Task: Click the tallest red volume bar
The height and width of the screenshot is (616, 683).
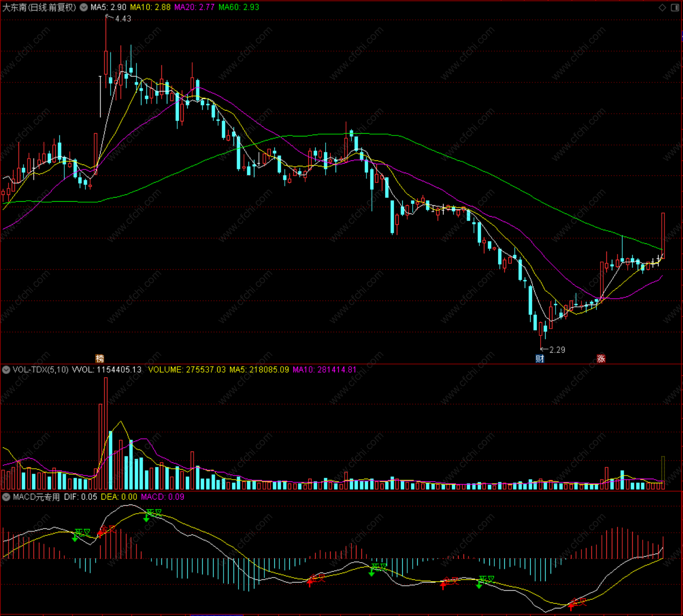Action: pyautogui.click(x=106, y=433)
